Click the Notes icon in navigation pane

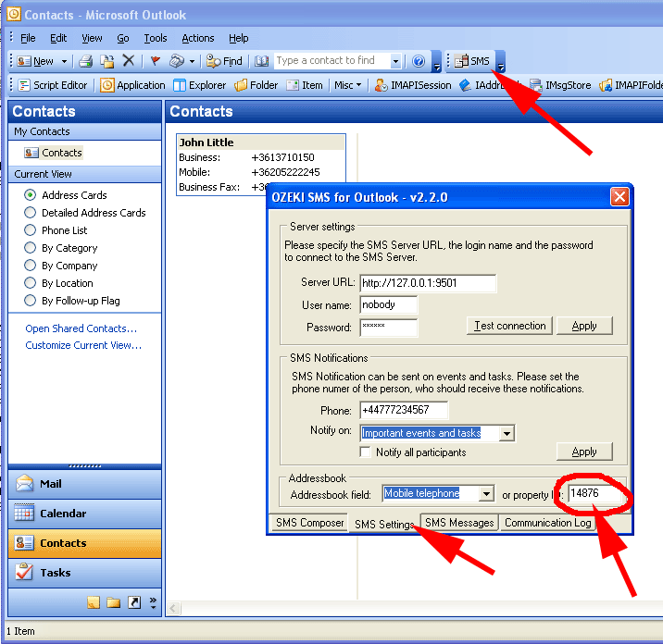(94, 602)
